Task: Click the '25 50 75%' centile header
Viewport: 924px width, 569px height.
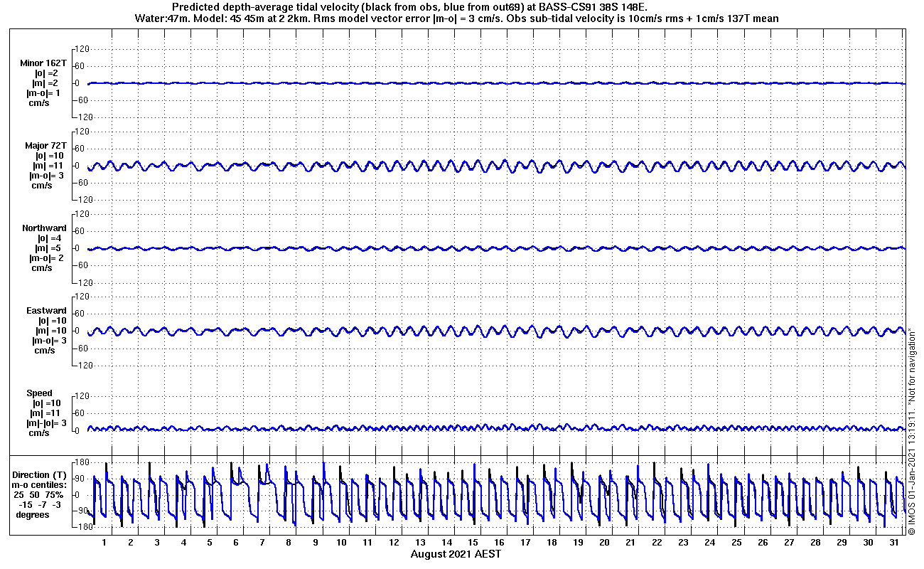Action: 38,495
